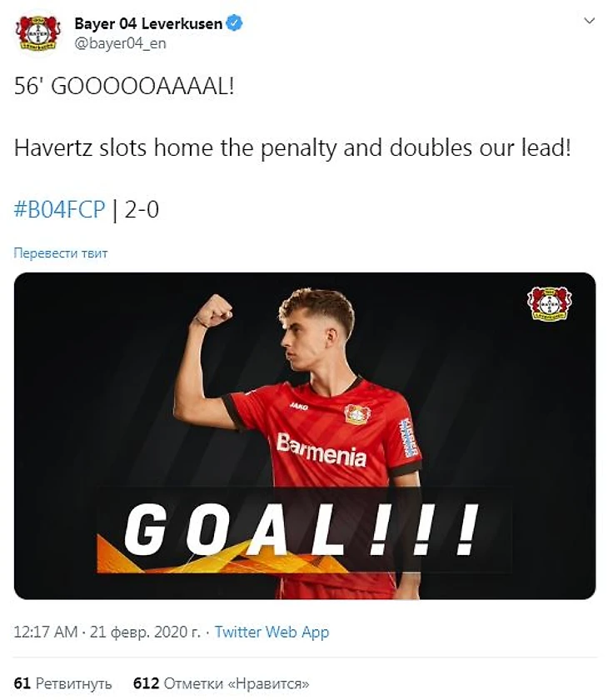Click the tweet text about Havertz penalty

pos(292,147)
